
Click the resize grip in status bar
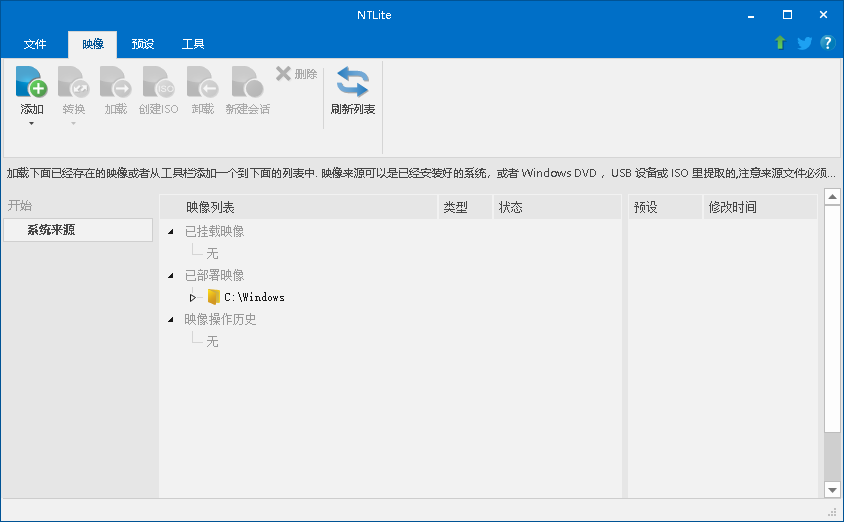point(832,512)
